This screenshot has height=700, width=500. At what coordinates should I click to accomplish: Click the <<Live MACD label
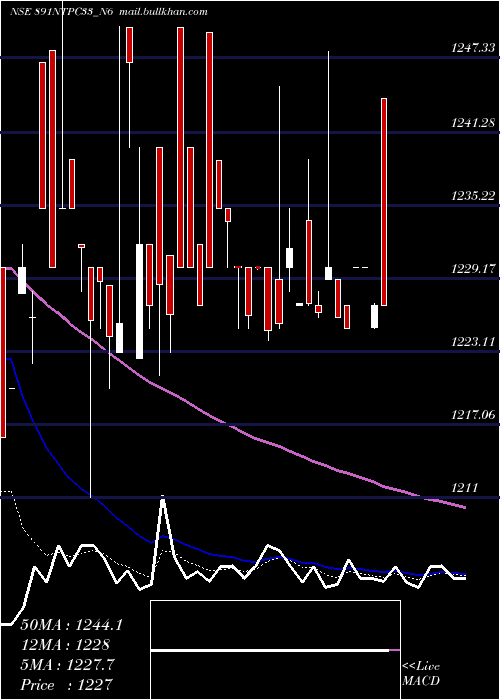[421, 673]
